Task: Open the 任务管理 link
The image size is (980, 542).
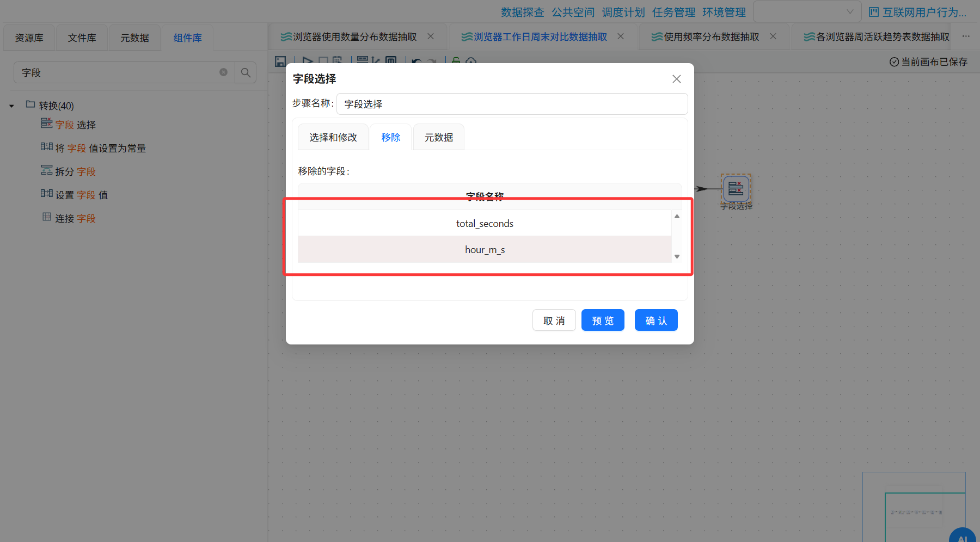Action: tap(673, 12)
